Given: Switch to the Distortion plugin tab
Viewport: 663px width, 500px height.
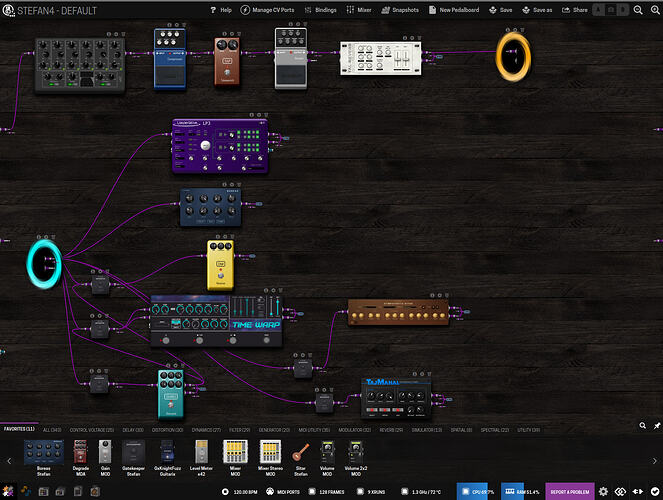Looking at the screenshot, I should pos(167,429).
